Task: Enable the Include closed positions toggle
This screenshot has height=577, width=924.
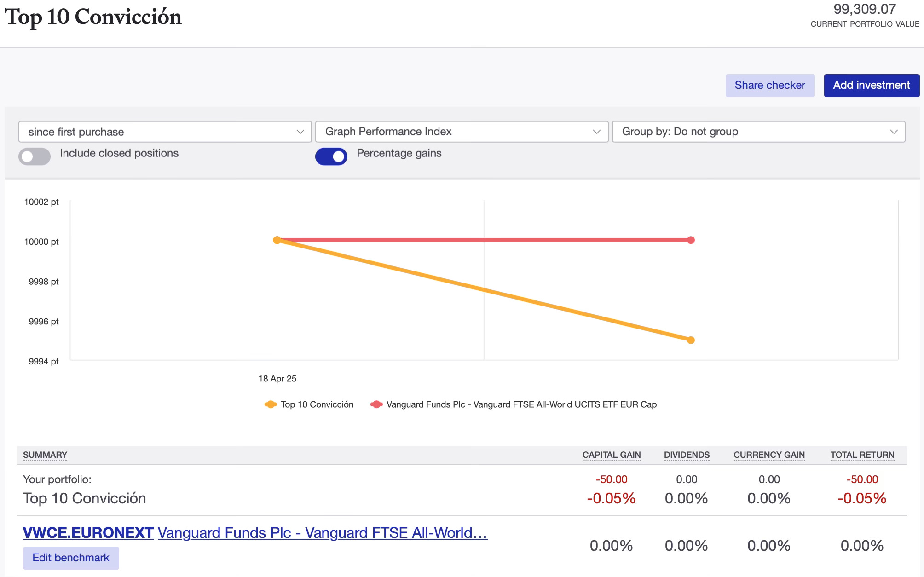Action: 35,156
